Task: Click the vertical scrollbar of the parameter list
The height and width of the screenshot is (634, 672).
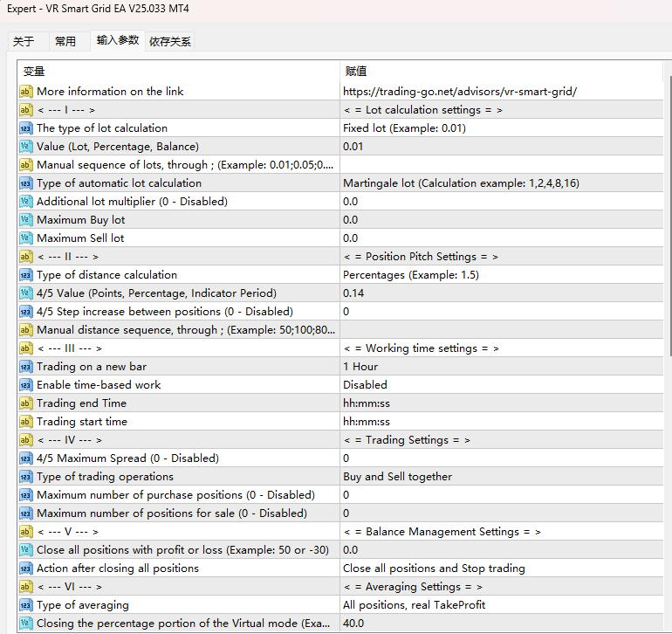Action: [670, 216]
